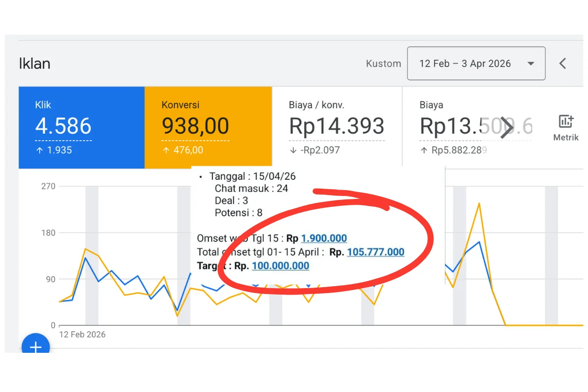This screenshot has width=588, height=392.
Task: Click the Kustom label
Action: click(383, 64)
